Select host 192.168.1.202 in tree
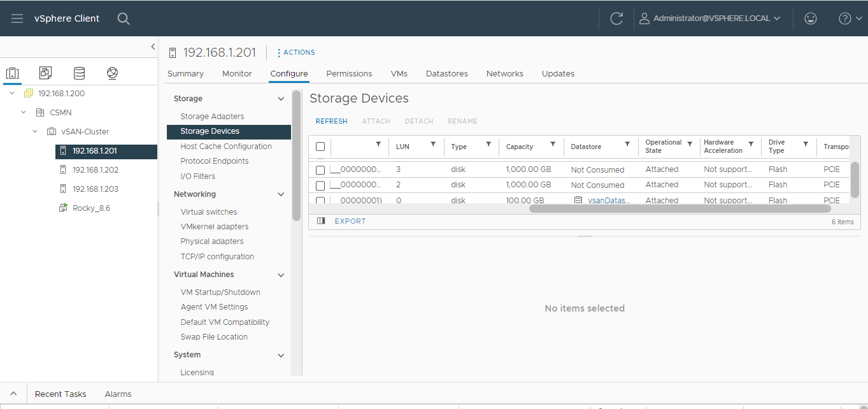Screen dimensions: 868x409 [x=96, y=170]
